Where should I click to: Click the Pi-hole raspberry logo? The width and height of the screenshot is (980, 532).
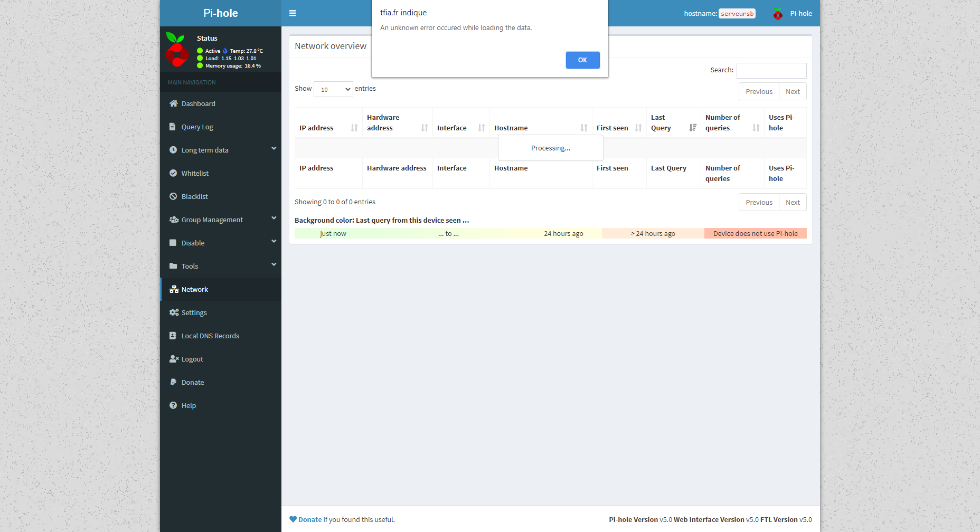coord(778,13)
